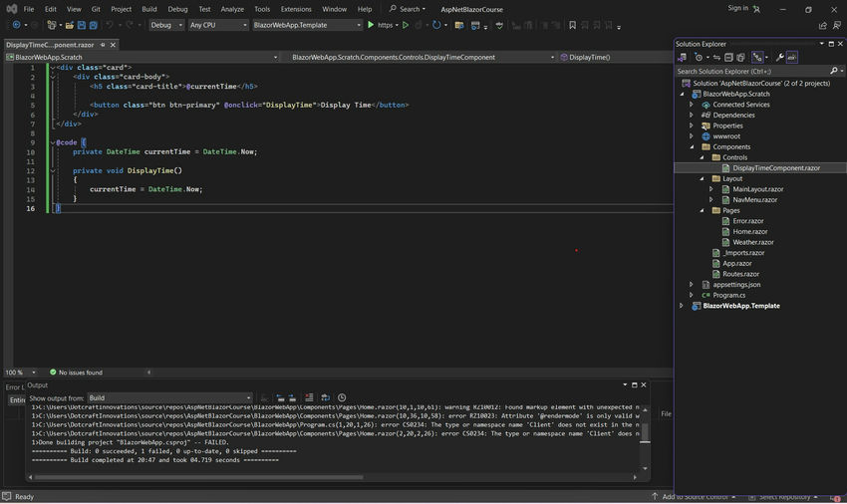Click the Output panel vertical scrollbar

click(645, 430)
